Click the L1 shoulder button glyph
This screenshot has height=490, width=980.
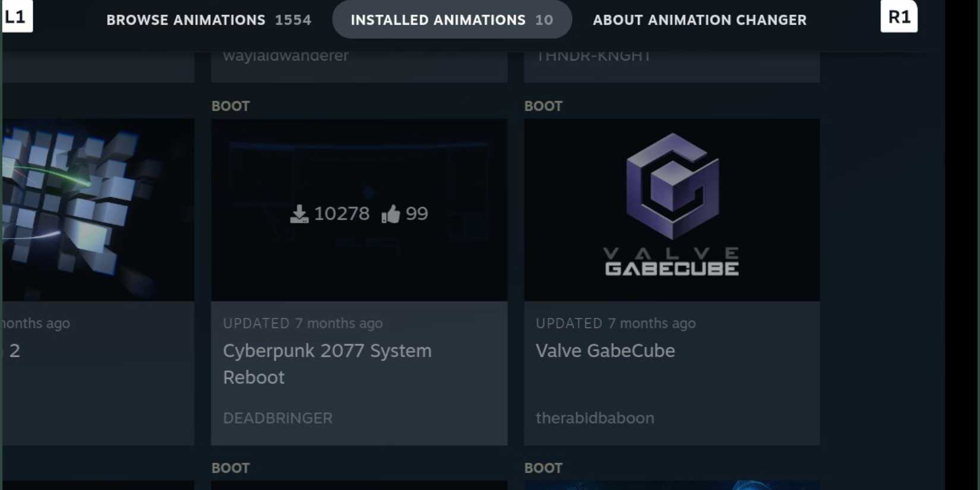pyautogui.click(x=17, y=16)
